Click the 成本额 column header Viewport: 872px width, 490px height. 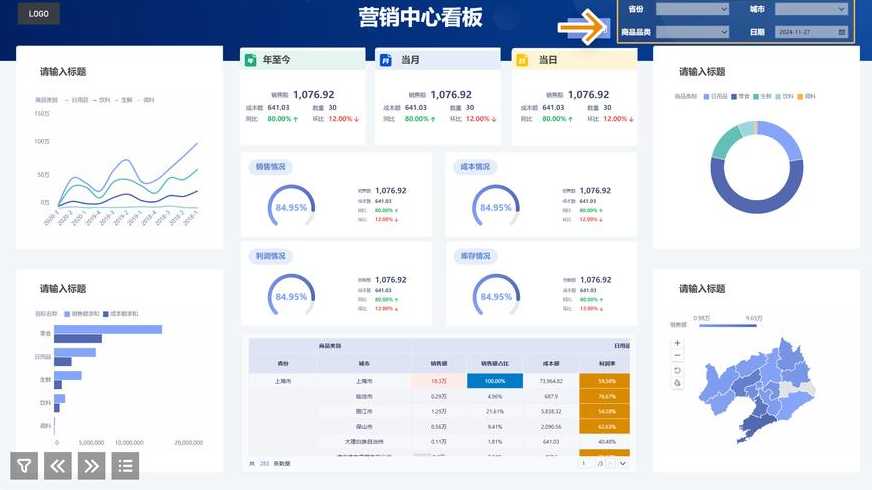(x=551, y=364)
